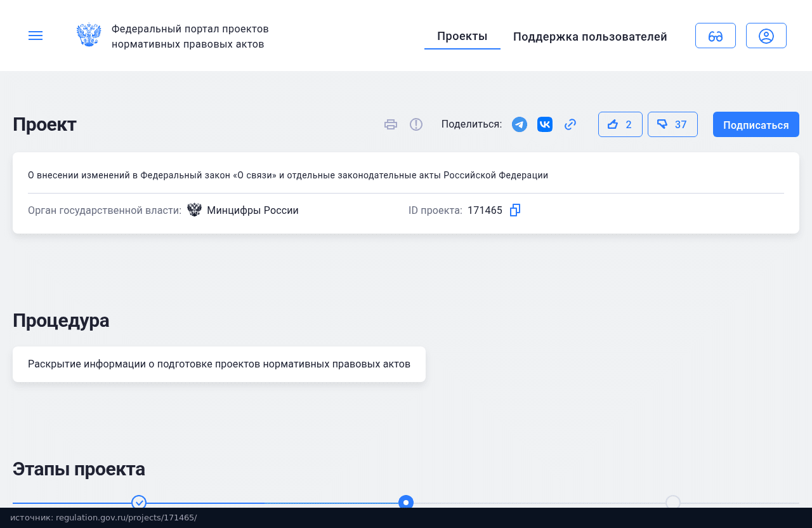Report an issue with exclamation icon

[x=416, y=124]
